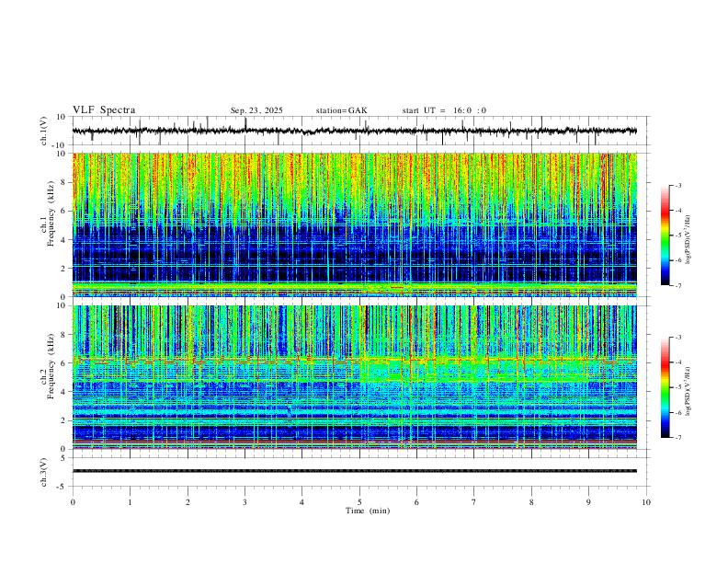
Task: Click the time axis tick label '0'
Action: click(x=73, y=502)
